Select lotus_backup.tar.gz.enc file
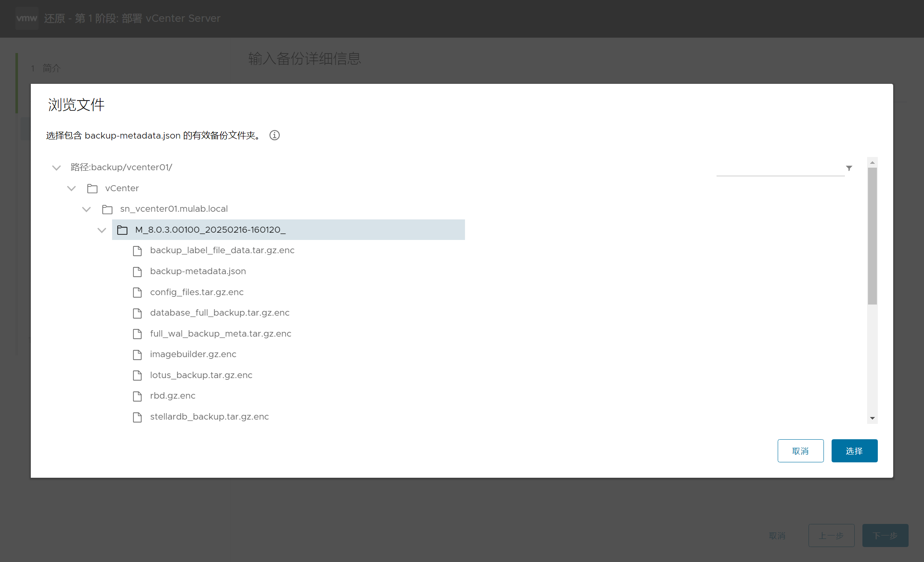Viewport: 924px width, 562px height. [x=201, y=375]
